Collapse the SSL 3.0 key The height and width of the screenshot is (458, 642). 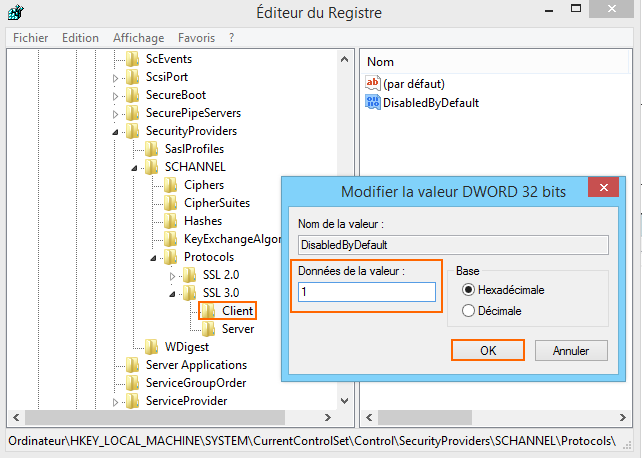172,294
